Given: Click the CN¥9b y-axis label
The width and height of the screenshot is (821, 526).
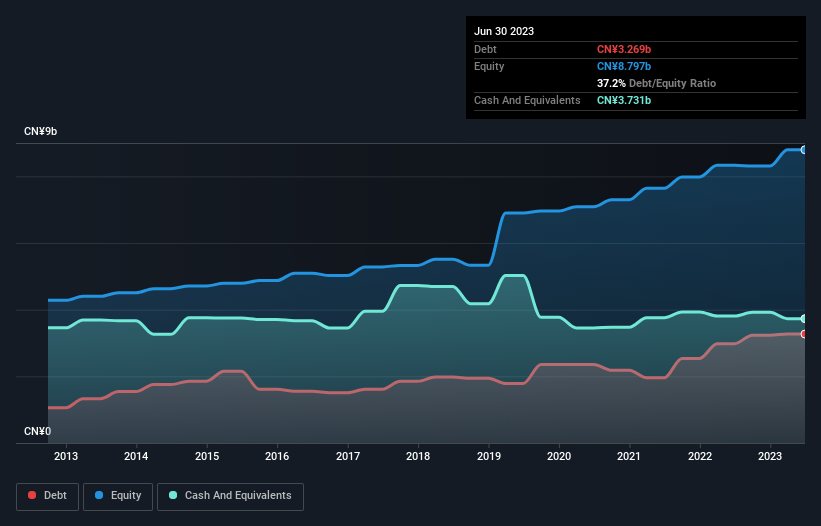Looking at the screenshot, I should [40, 131].
